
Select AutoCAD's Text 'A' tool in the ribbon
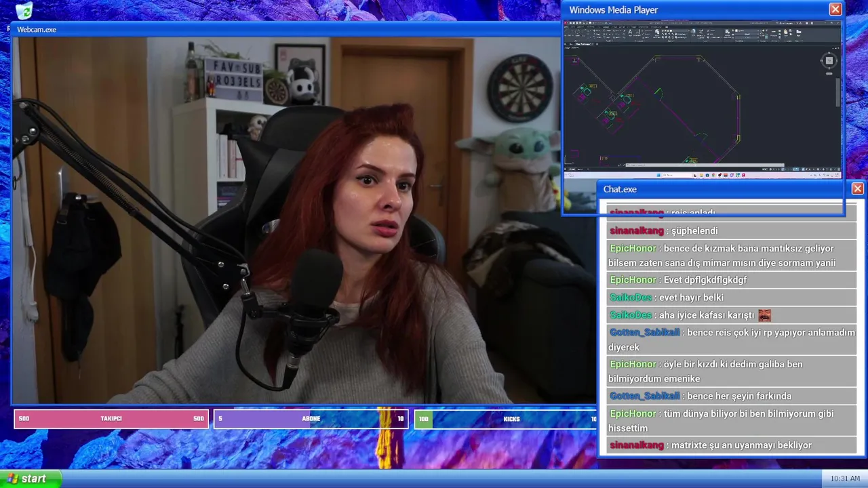coord(630,32)
